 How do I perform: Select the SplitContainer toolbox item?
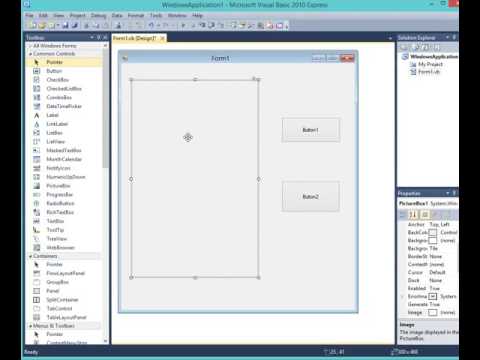pyautogui.click(x=63, y=300)
